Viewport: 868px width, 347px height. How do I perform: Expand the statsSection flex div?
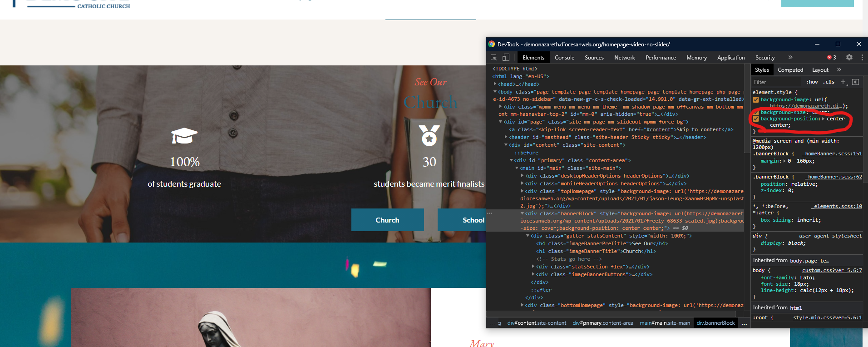533,267
